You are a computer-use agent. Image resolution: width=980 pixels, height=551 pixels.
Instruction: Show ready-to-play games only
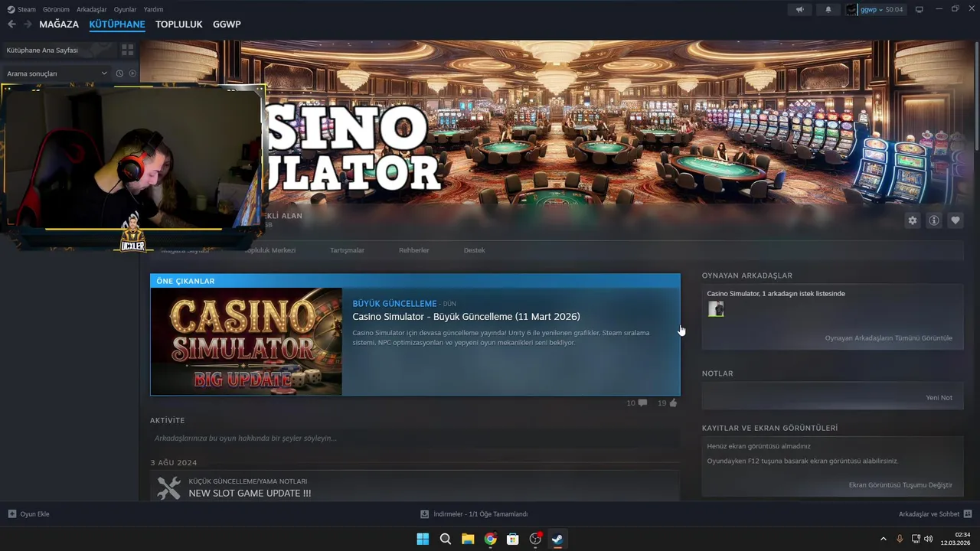click(x=132, y=73)
